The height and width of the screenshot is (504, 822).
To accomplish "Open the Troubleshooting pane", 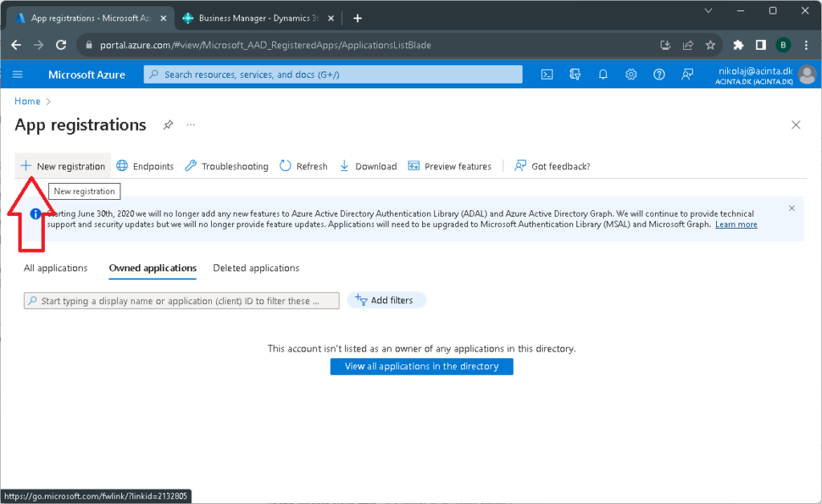I will [226, 166].
